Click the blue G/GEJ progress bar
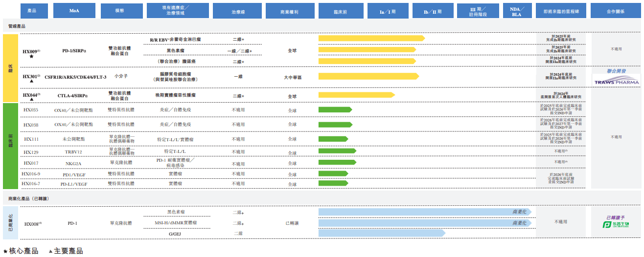The width and height of the screenshot is (644, 257). (x=382, y=233)
